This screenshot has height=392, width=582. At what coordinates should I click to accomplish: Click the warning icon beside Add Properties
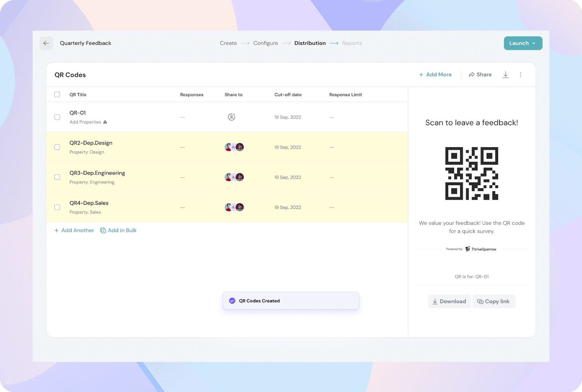click(105, 122)
